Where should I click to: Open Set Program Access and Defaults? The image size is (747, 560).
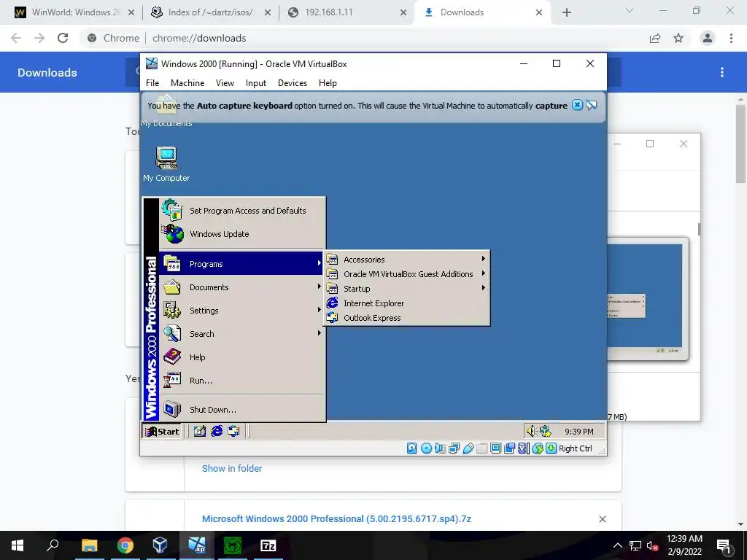click(x=242, y=211)
